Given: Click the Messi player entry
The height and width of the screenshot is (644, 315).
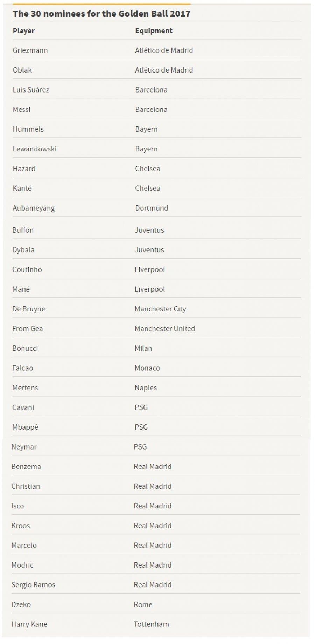Looking at the screenshot, I should coord(22,109).
